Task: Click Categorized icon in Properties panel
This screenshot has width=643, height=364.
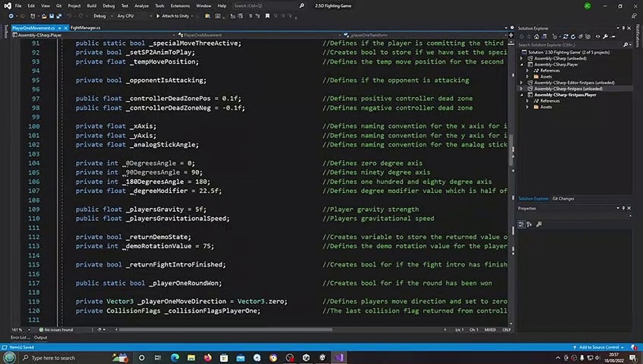Action: click(522, 224)
